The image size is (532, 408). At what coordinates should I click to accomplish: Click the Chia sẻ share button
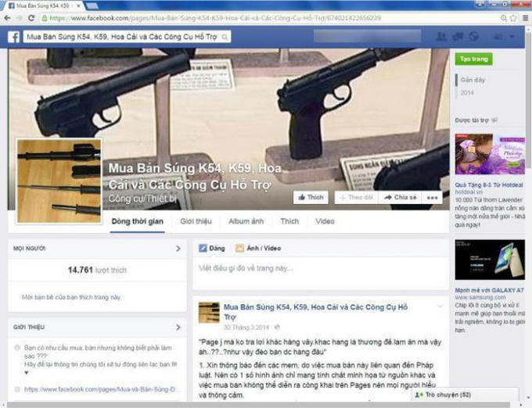[400, 198]
